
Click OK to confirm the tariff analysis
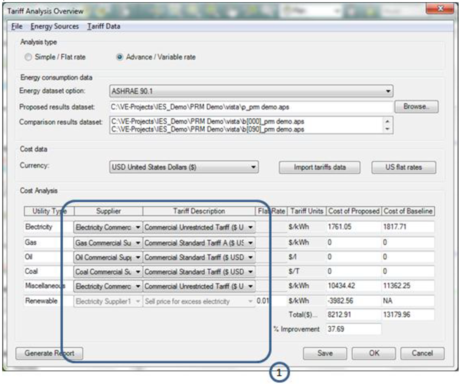pos(374,353)
